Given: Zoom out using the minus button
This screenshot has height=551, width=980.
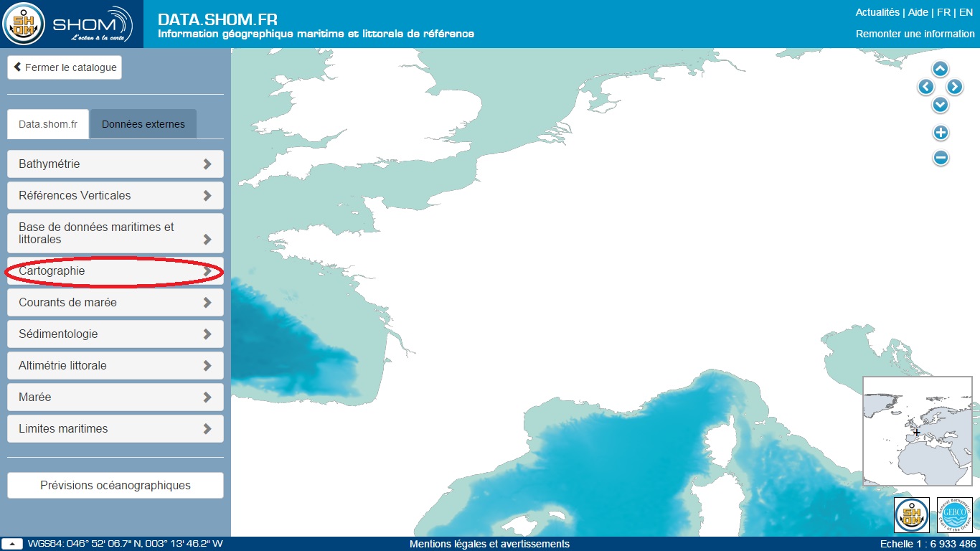Looking at the screenshot, I should pos(941,158).
